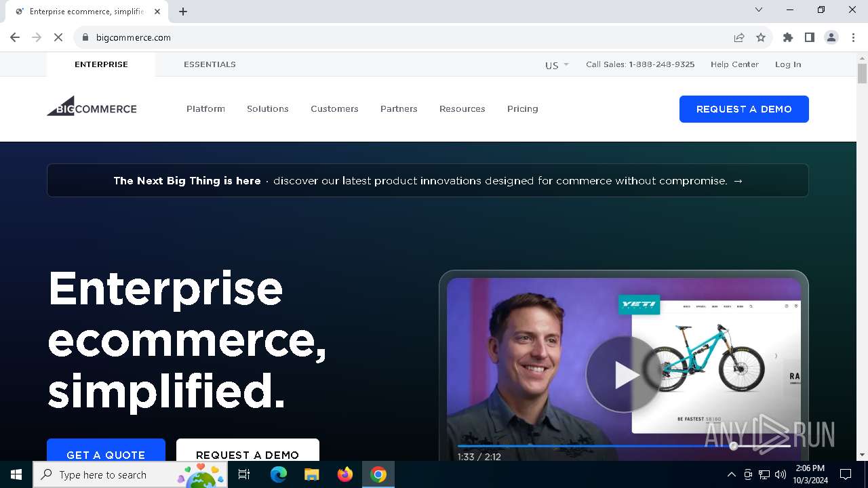Open File Explorer from taskbar
This screenshot has width=868, height=488.
[x=311, y=474]
